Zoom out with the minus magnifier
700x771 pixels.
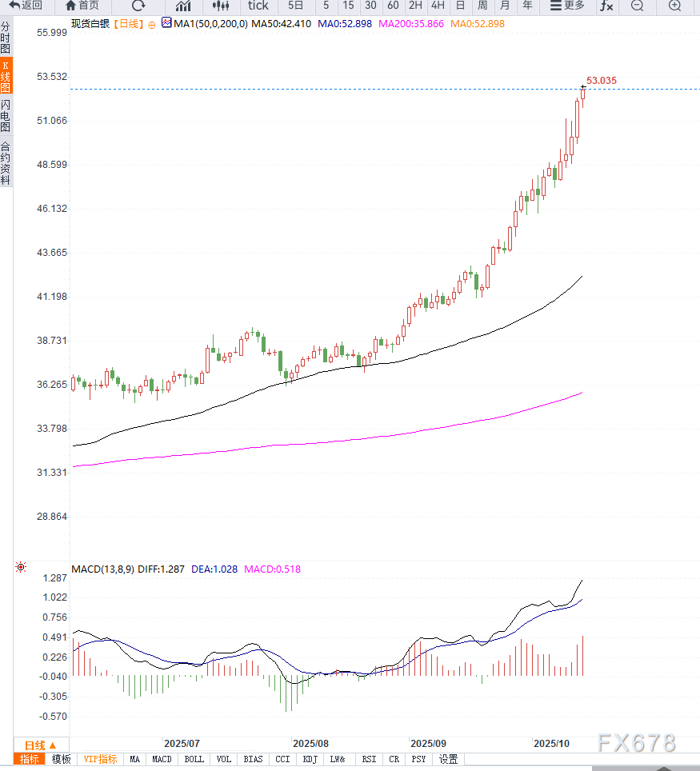tap(637, 6)
